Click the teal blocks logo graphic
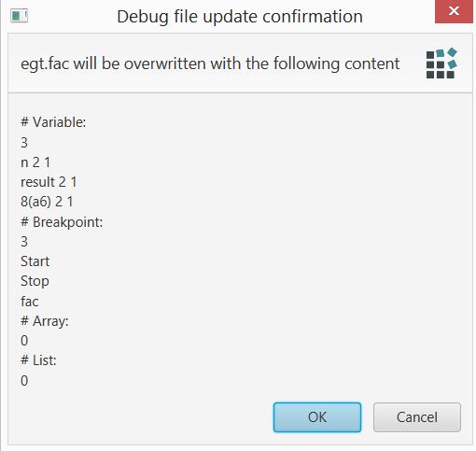Viewport: 476px width, 451px height. click(441, 63)
